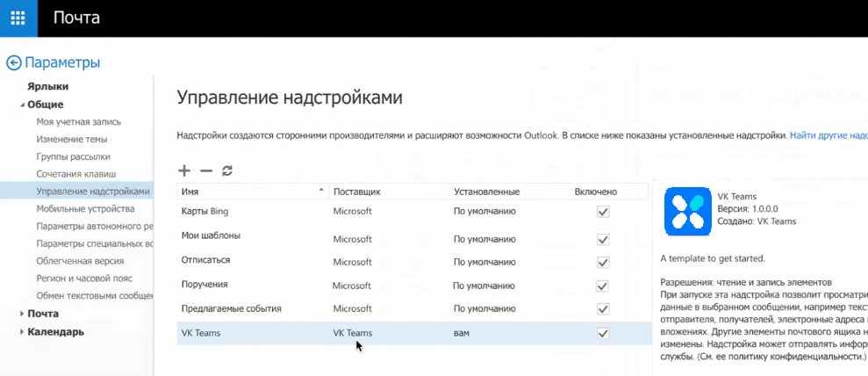Expand the Календарь section in sidebar
868x376 pixels.
(x=22, y=332)
